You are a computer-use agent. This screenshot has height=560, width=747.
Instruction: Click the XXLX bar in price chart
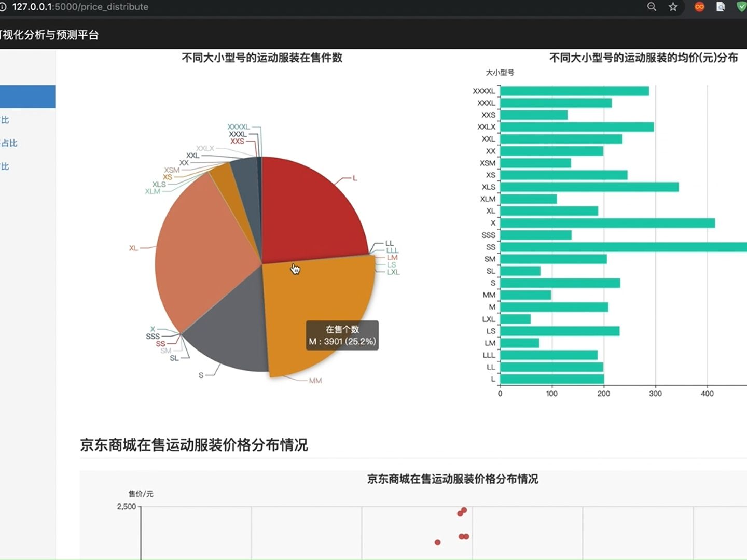[577, 127]
